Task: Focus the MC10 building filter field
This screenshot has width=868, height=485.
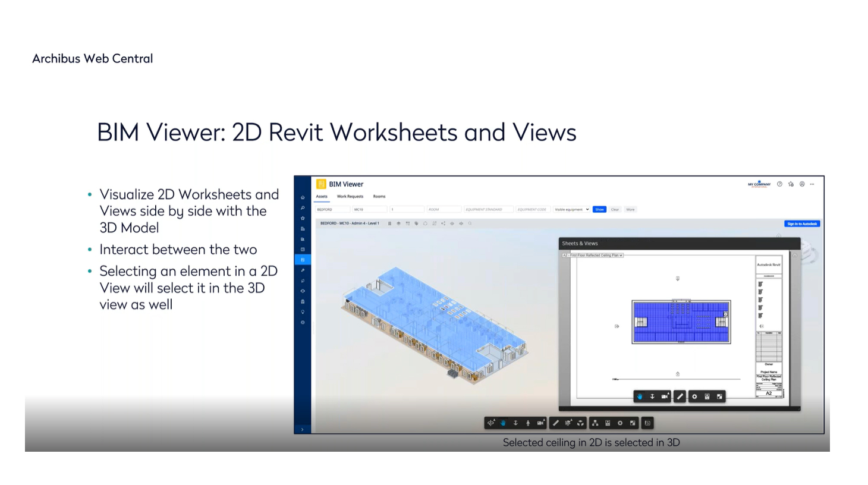Action: 370,209
